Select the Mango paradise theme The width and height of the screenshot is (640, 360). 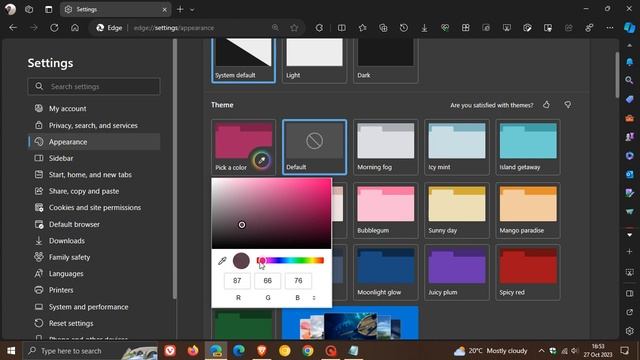pyautogui.click(x=528, y=210)
